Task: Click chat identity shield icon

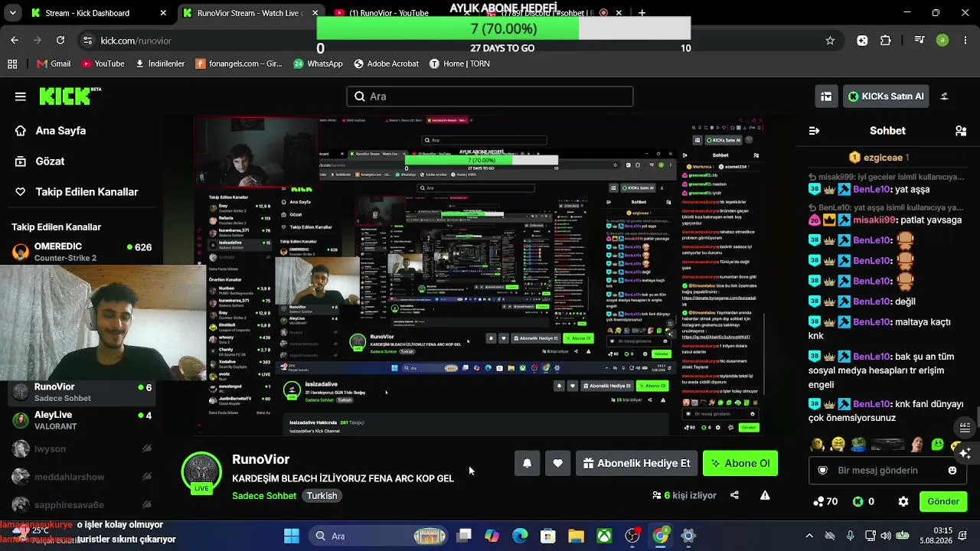Action: click(823, 471)
